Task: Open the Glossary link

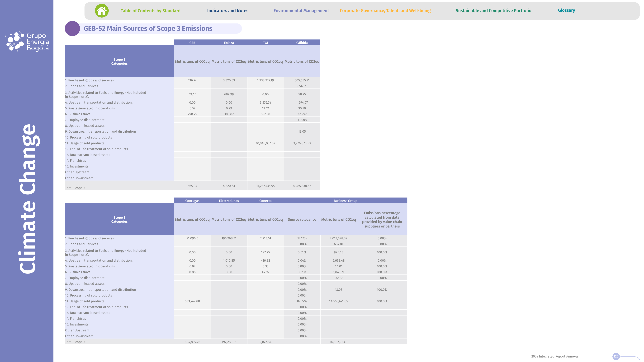Action: pos(567,10)
